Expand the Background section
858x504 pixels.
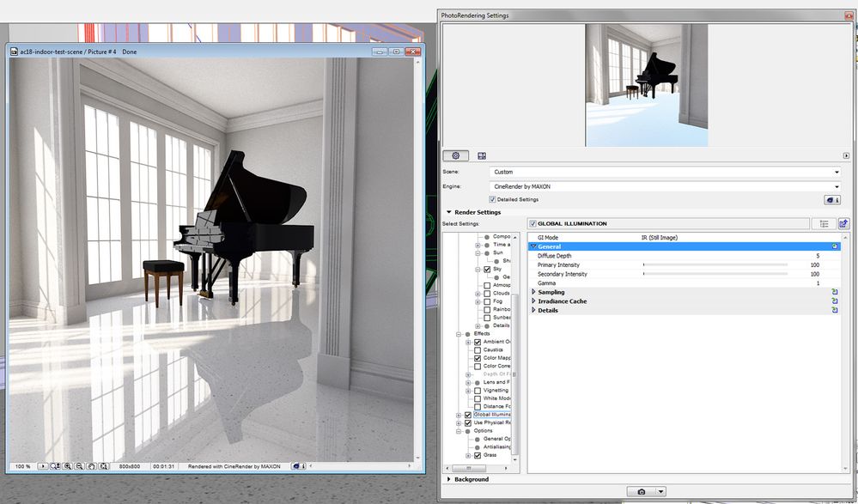[x=448, y=479]
